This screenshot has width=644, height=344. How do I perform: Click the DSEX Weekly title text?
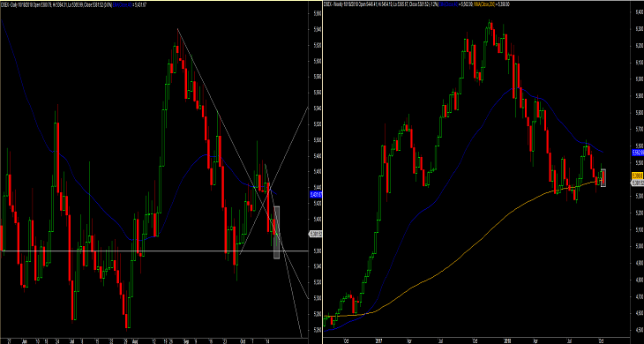pos(333,4)
